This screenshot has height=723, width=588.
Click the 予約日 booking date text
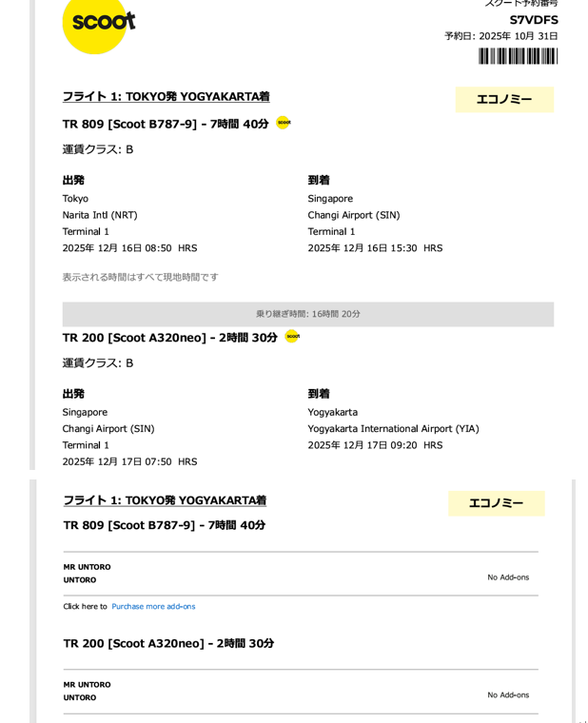[x=500, y=36]
